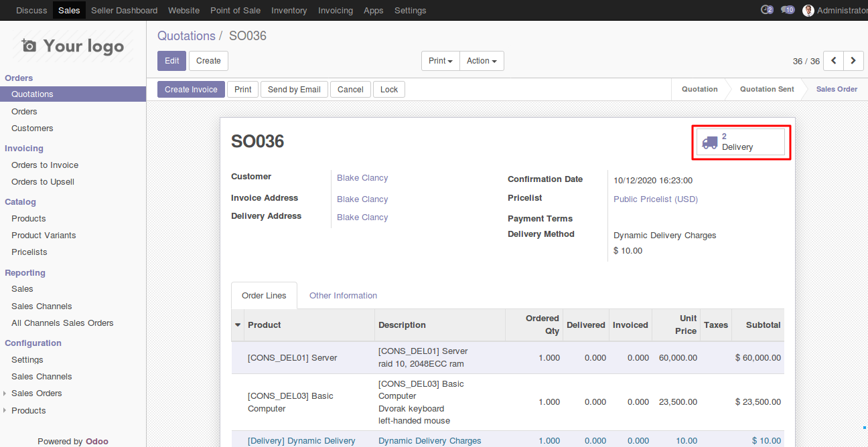Open Delivery Address link Blake Clancy

tap(362, 217)
